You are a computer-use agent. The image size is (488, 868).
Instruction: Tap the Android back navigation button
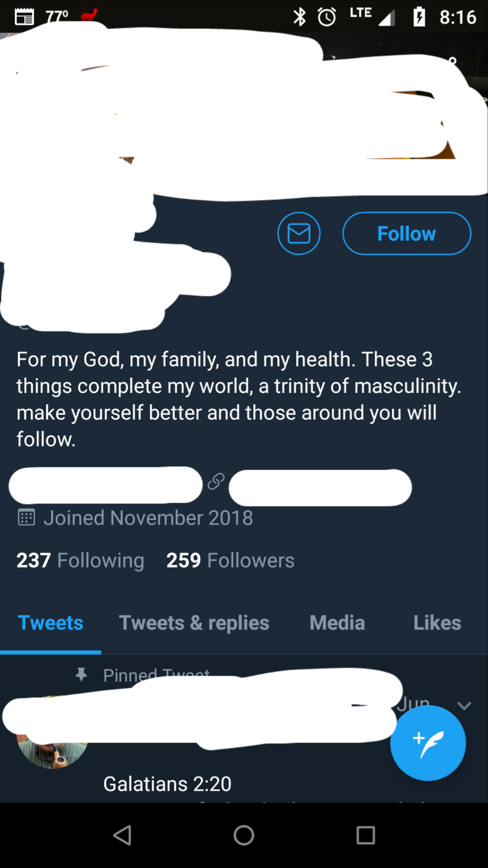[x=122, y=835]
